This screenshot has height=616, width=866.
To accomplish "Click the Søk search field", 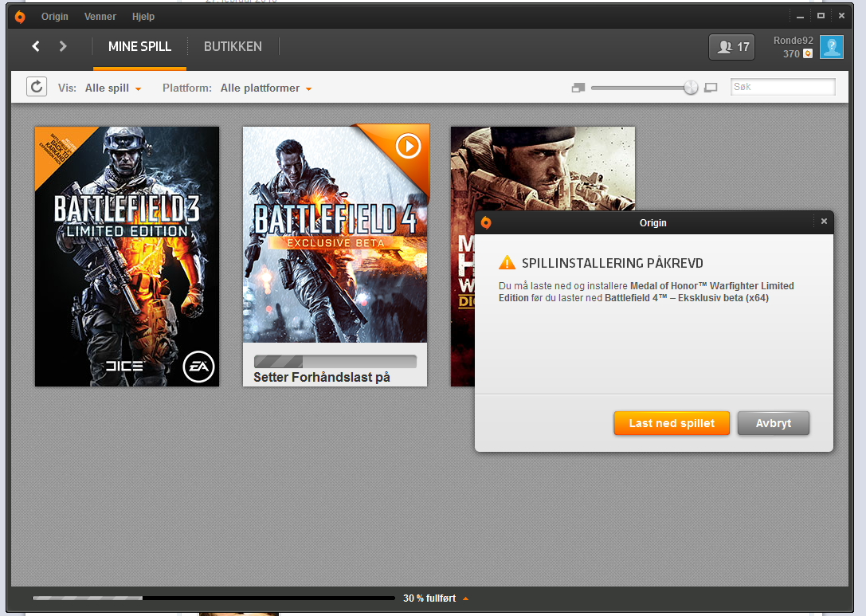I will click(782, 87).
